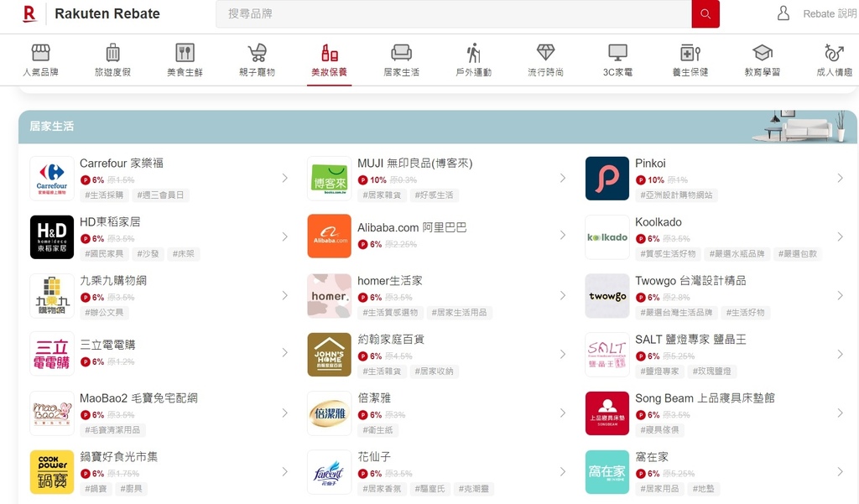
Task: Open the H&D 東稻家居 logo
Action: tap(52, 237)
